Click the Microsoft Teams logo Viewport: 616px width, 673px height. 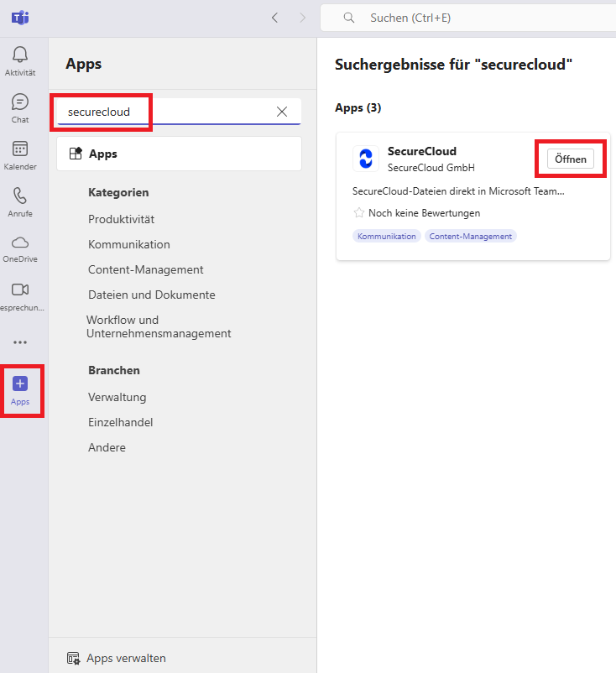tap(20, 18)
